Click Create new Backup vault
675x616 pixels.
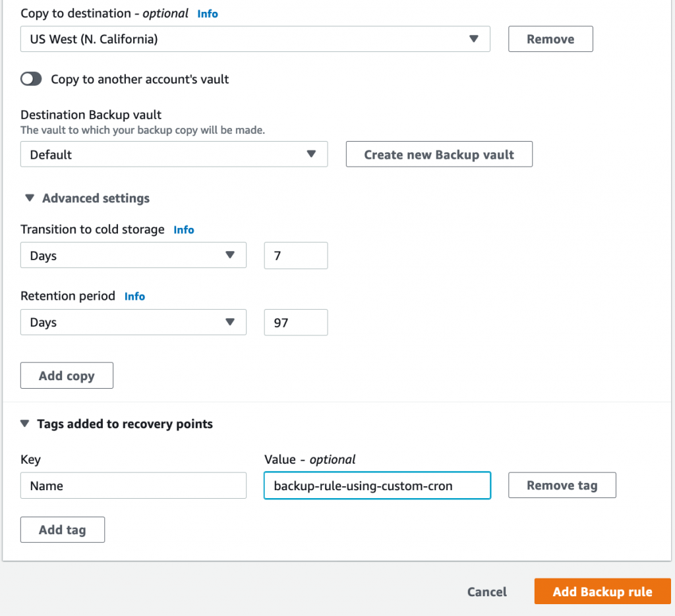[439, 154]
